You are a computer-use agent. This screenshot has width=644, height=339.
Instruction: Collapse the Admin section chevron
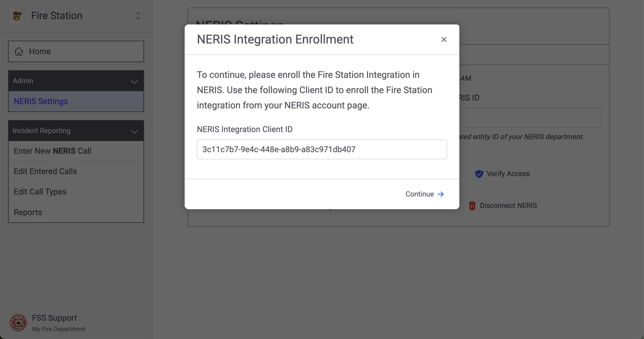[x=134, y=81]
